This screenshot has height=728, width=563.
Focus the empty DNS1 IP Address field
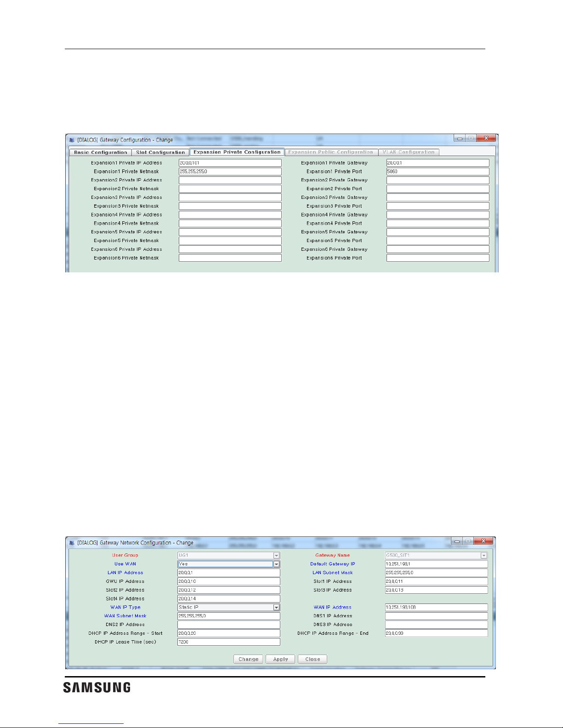(x=437, y=616)
